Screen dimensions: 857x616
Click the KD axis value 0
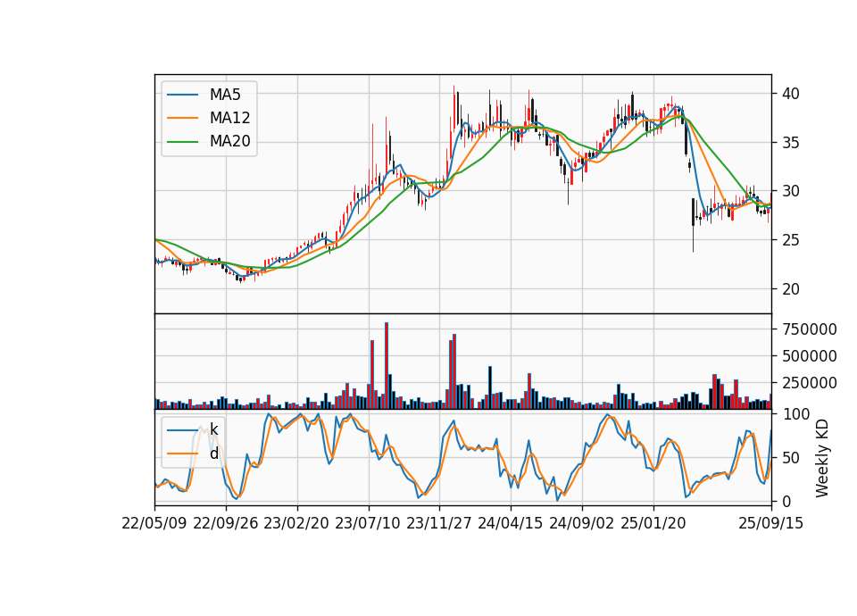point(786,502)
